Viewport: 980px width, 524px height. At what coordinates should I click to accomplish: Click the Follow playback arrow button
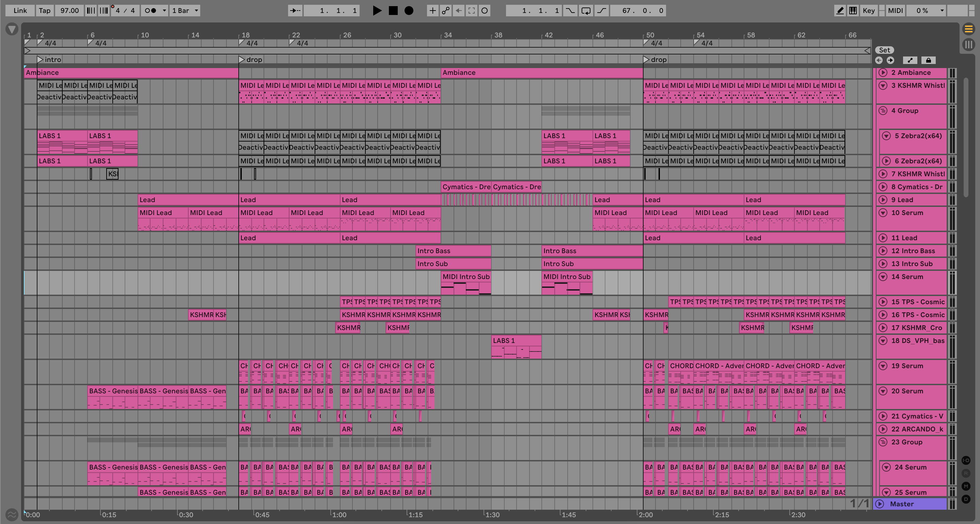point(295,11)
